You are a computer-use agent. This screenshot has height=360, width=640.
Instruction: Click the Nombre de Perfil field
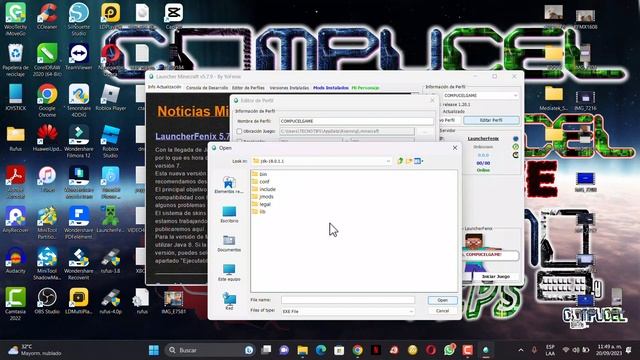pyautogui.click(x=356, y=121)
